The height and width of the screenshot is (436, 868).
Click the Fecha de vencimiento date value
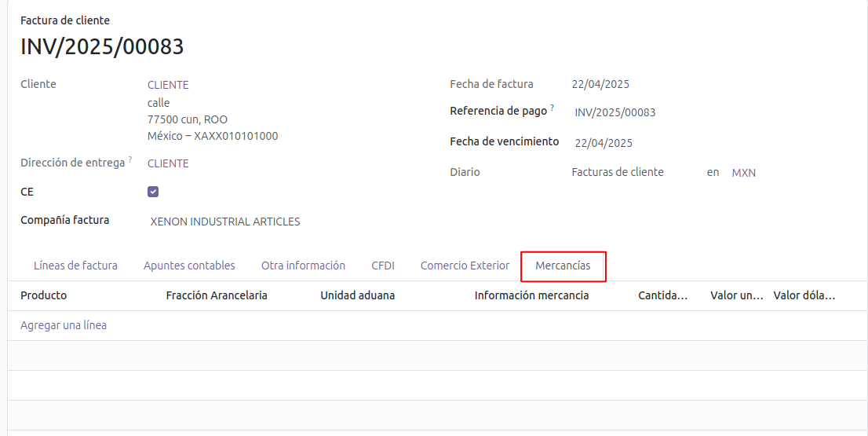click(x=604, y=143)
